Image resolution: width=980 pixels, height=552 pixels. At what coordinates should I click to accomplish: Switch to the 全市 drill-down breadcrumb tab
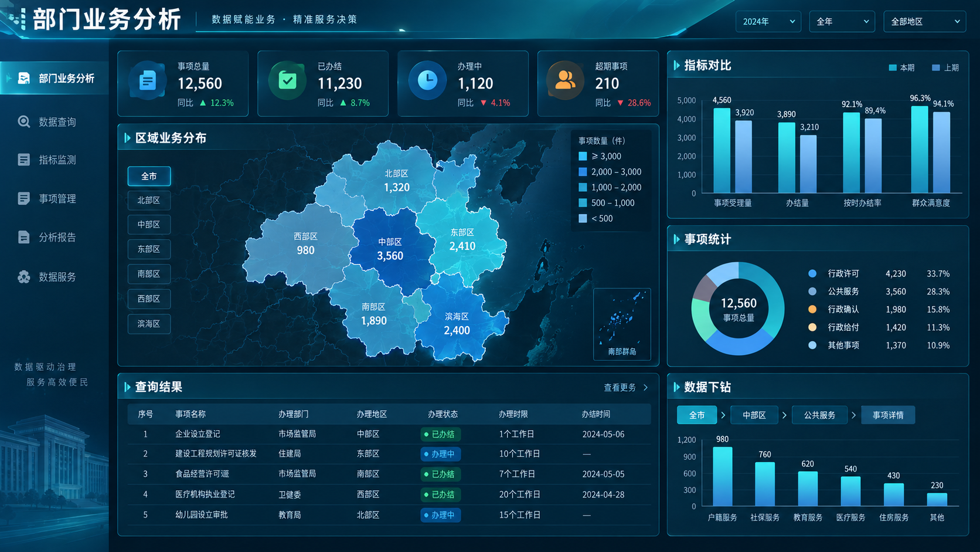(x=697, y=415)
